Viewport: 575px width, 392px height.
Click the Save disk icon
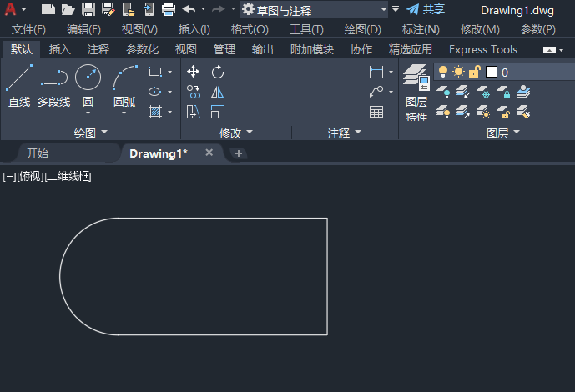[x=88, y=9]
